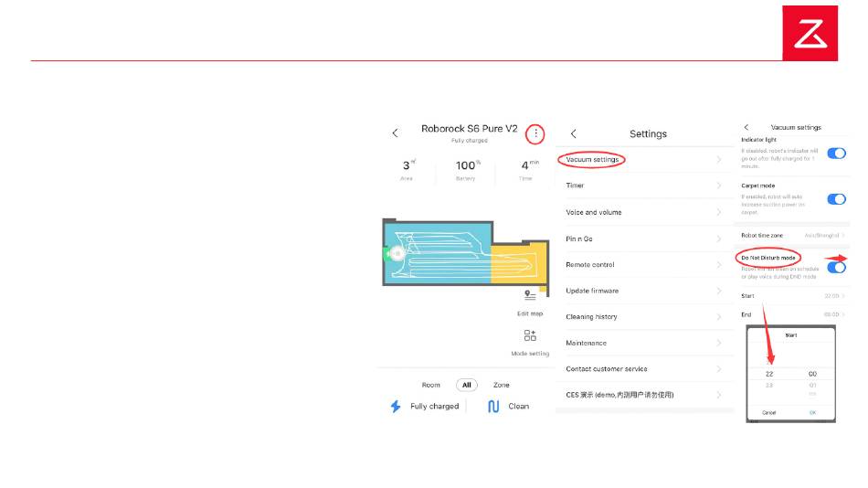Open Maintenance
This screenshot has width=868, height=488.
[x=644, y=343]
